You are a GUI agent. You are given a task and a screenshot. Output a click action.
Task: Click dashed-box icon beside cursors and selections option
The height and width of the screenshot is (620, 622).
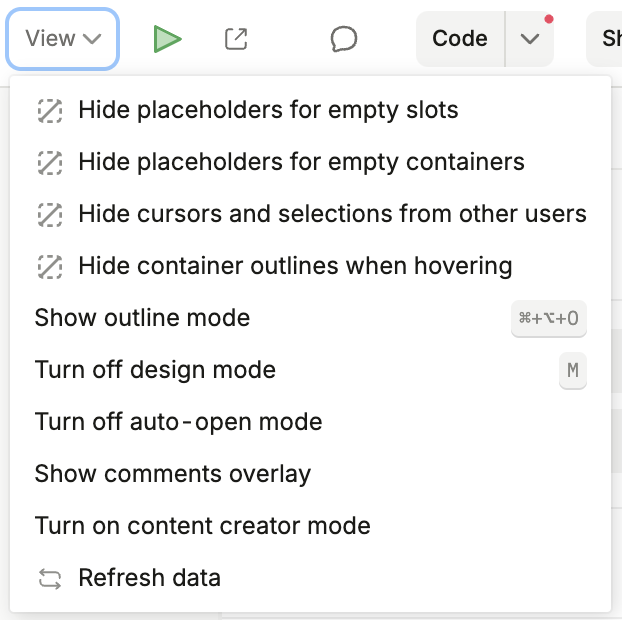50,215
